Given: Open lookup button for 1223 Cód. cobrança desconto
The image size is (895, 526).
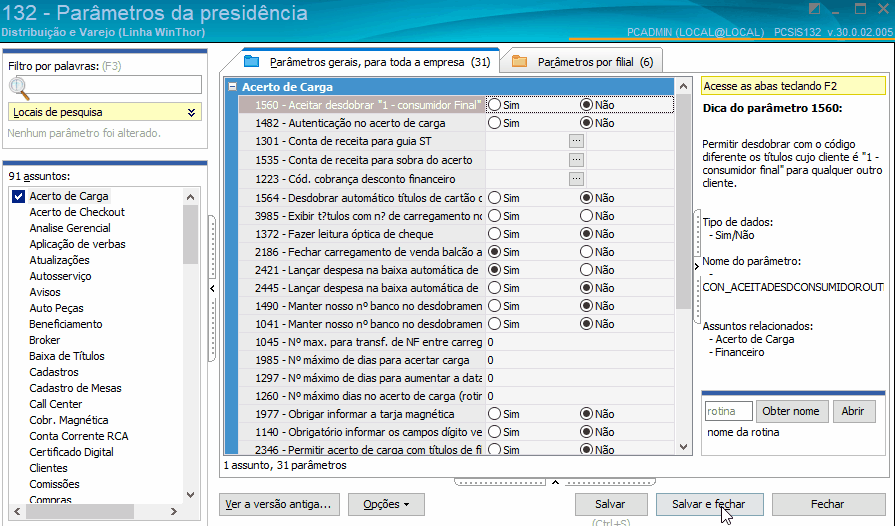Looking at the screenshot, I should (576, 179).
